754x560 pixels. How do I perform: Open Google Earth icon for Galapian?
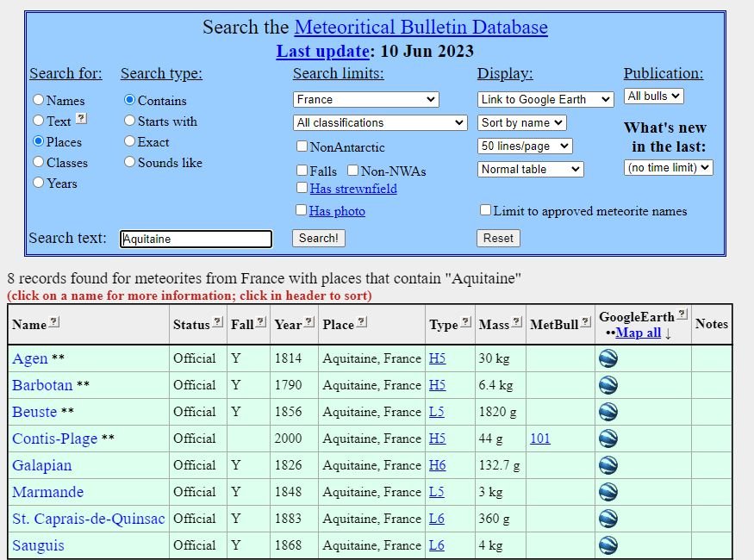(x=608, y=465)
